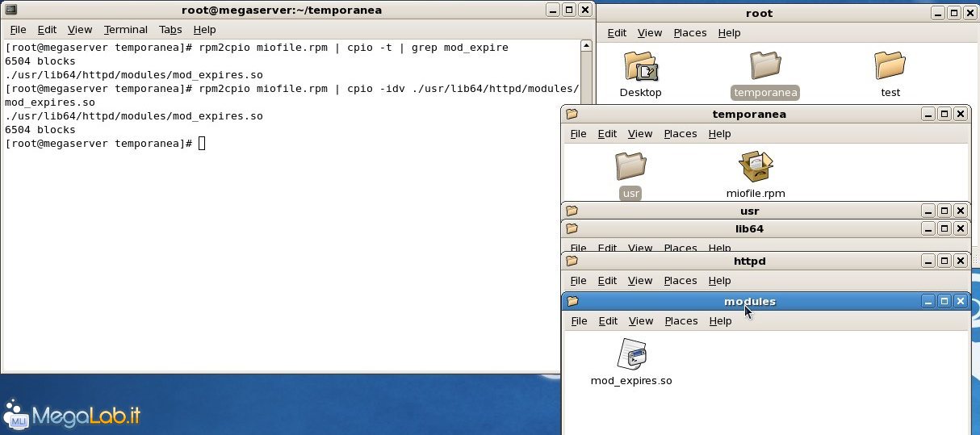Click the folder icon in temporanea title bar

[x=572, y=115]
